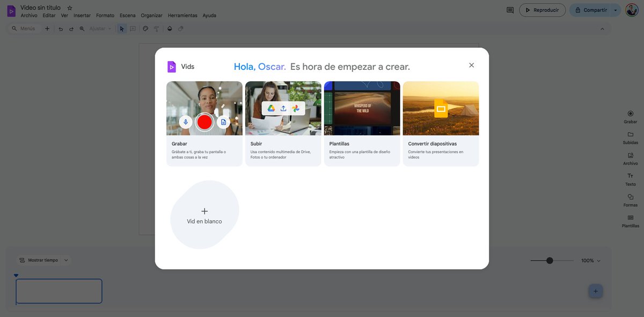
Task: Open the Escena menu
Action: pos(128,16)
